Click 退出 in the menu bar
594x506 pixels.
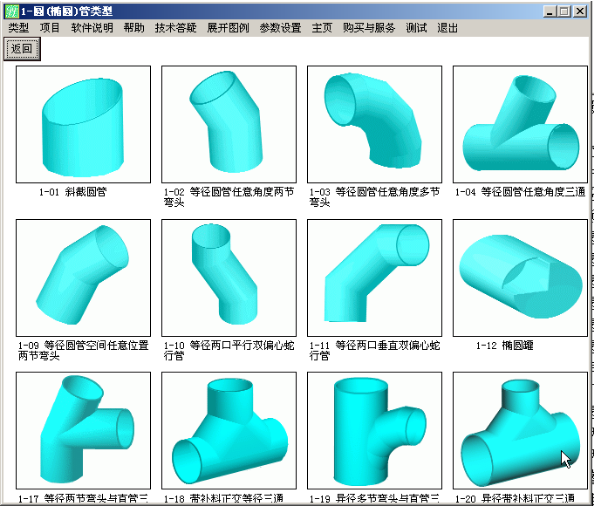click(447, 28)
